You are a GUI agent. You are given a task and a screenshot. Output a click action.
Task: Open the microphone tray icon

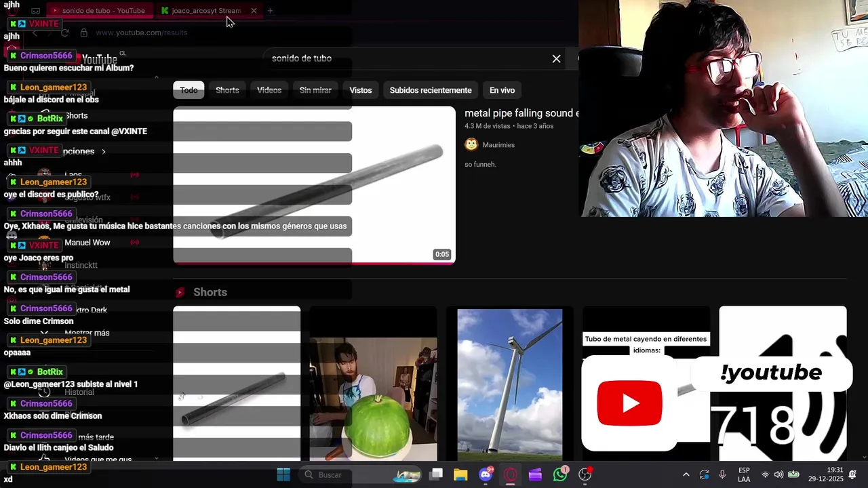point(722,474)
